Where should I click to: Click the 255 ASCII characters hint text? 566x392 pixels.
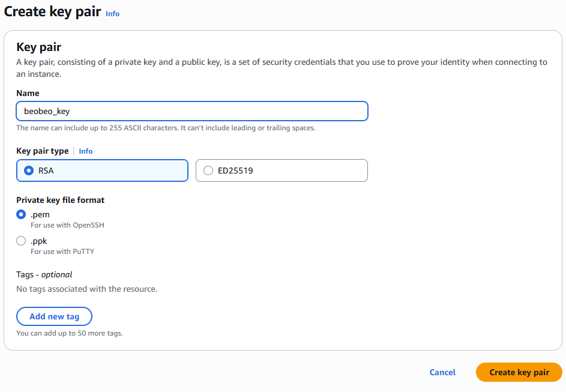pyautogui.click(x=165, y=128)
